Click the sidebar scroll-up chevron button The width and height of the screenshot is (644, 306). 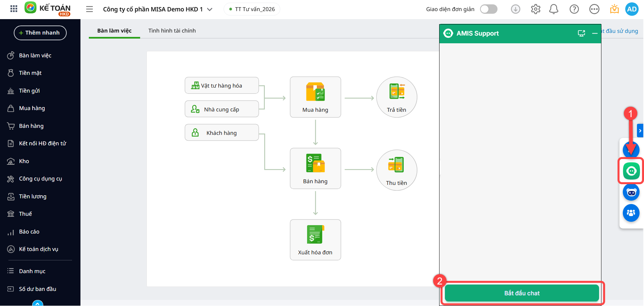click(x=38, y=303)
